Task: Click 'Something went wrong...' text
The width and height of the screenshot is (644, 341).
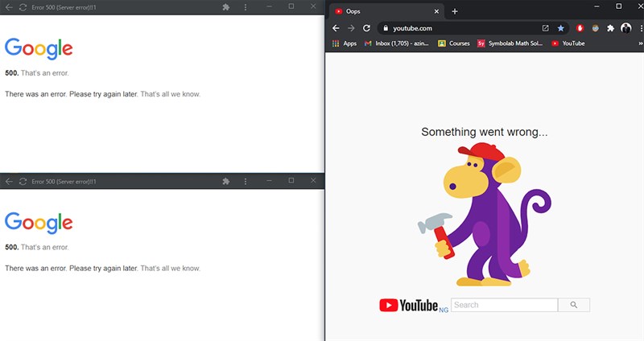Action: click(x=485, y=132)
